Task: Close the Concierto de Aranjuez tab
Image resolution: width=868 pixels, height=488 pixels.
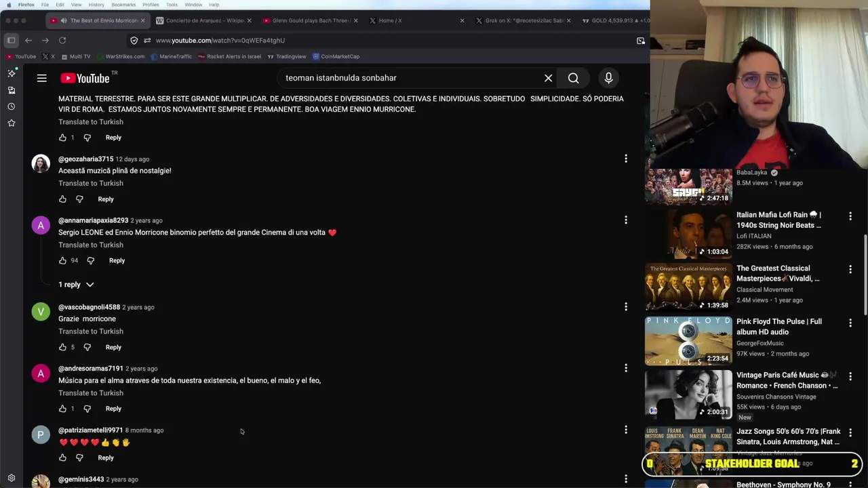Action: coord(249,20)
